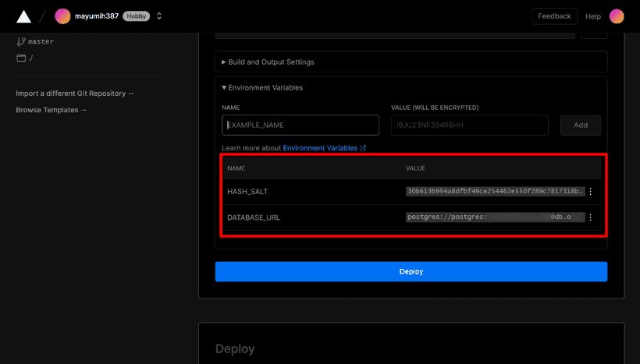Expand Build and Output Settings section
Viewport: 640px width, 364px height.
[272, 62]
